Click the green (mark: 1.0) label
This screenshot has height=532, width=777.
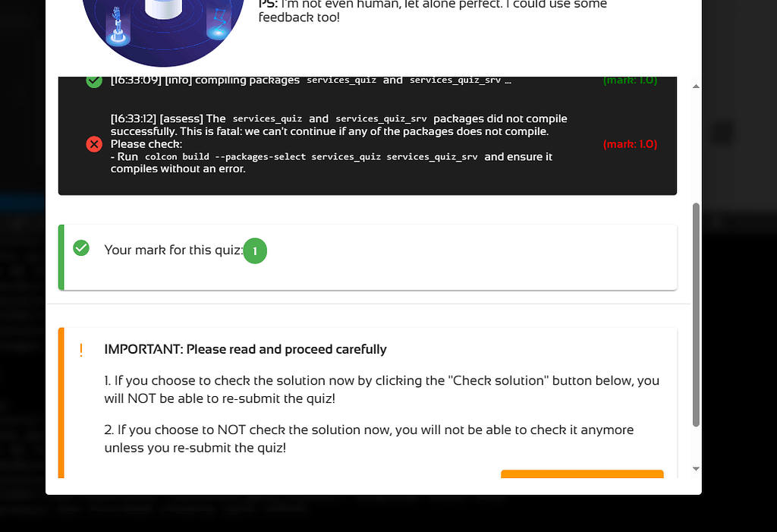pyautogui.click(x=631, y=80)
